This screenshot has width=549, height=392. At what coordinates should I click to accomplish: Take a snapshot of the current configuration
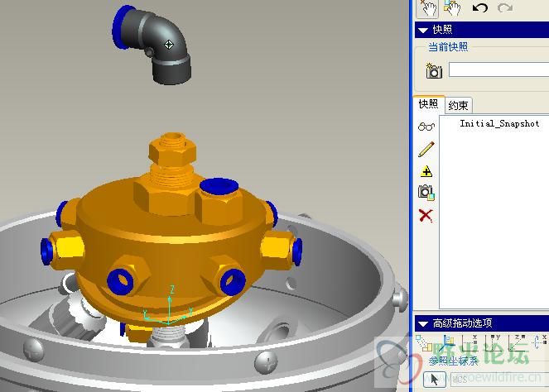[434, 70]
